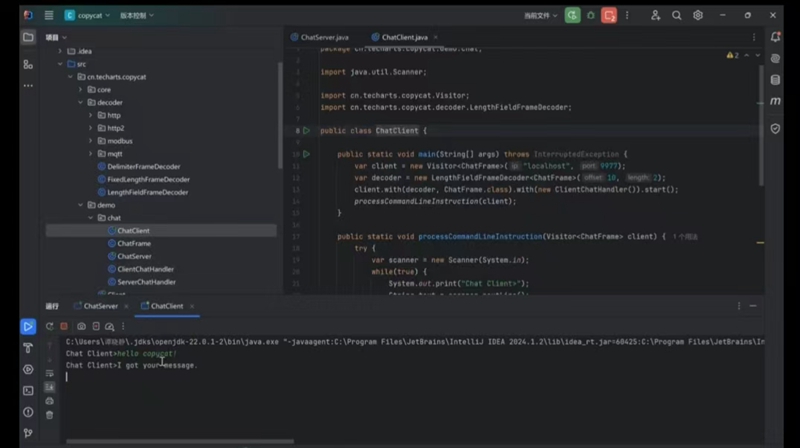Open IDE settings gear
Viewport: 800px width, 448px height.
click(697, 15)
